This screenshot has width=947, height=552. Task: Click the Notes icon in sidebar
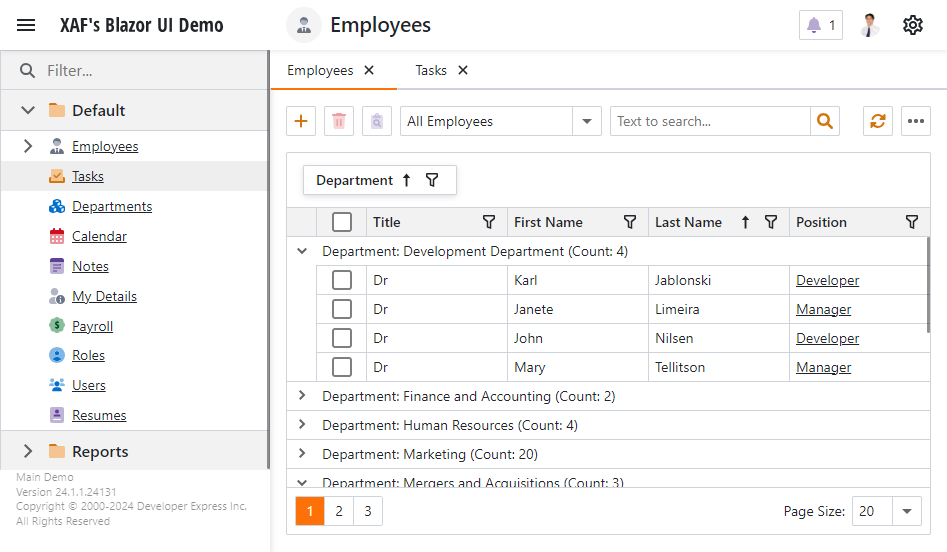pos(57,266)
